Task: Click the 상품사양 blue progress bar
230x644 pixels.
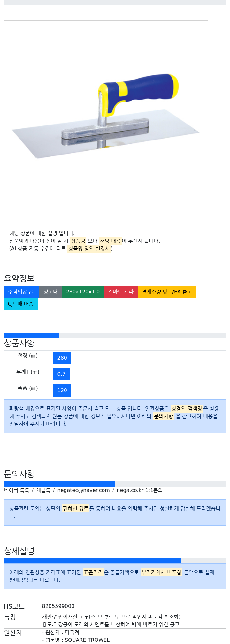Action: 32,336
